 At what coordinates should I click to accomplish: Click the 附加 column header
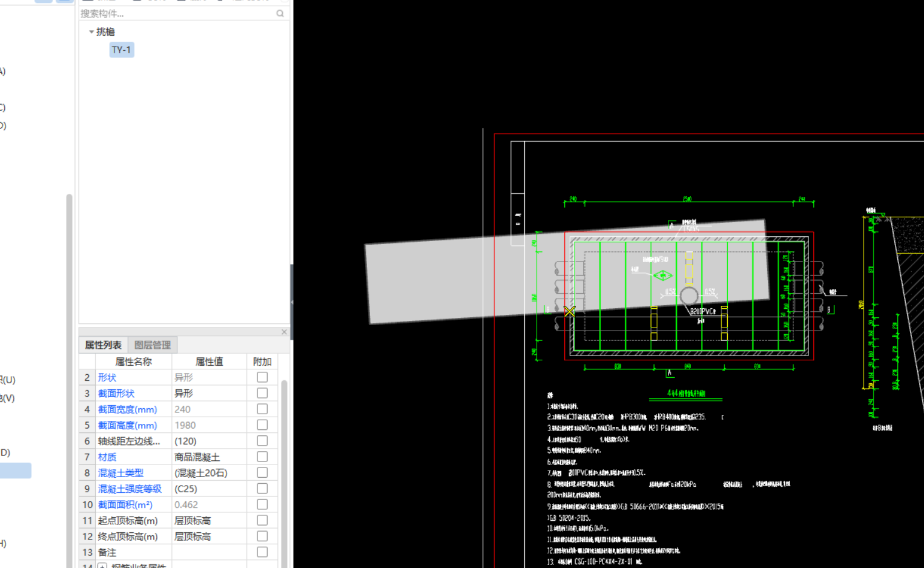[x=262, y=362]
